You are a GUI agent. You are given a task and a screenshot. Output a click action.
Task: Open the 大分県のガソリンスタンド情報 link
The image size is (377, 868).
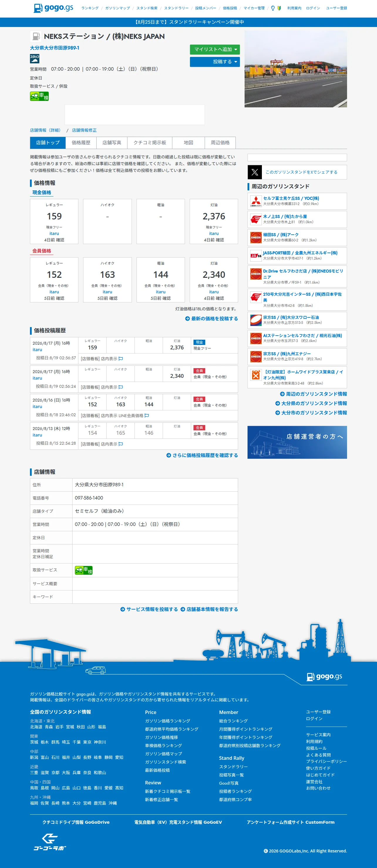(311, 404)
